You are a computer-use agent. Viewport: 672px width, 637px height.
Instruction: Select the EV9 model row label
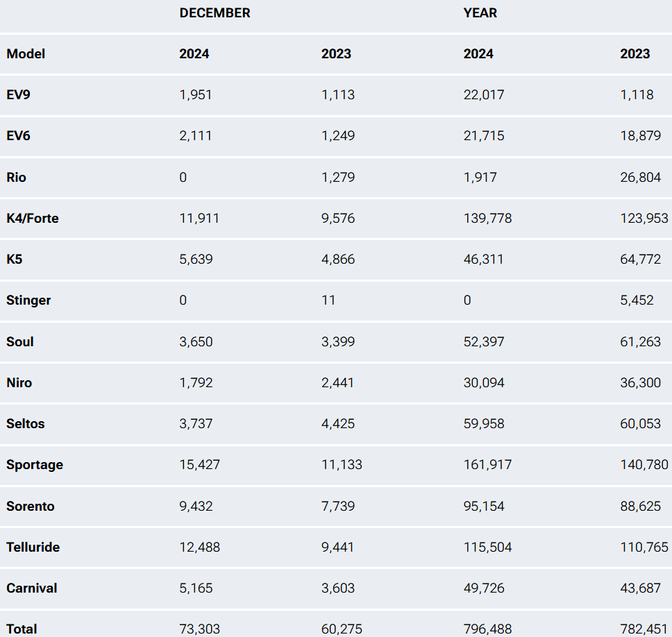[x=18, y=95]
